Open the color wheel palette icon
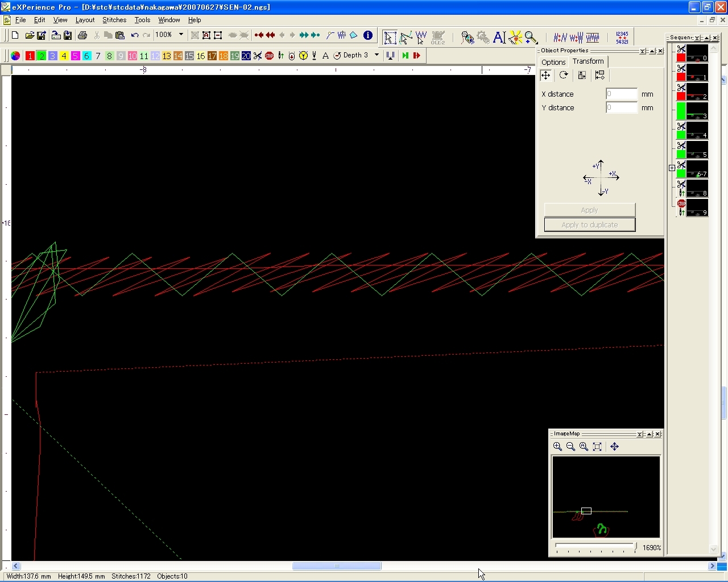Viewport: 728px width, 582px height. pyautogui.click(x=15, y=56)
